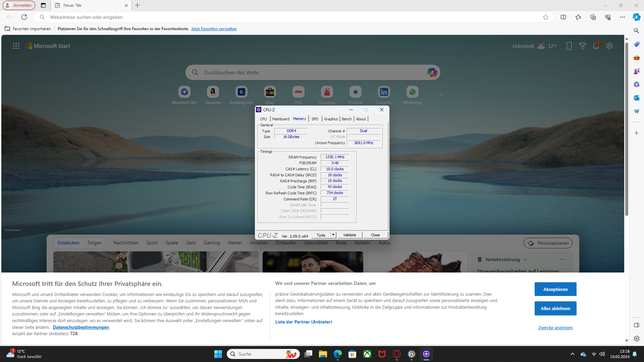Click the Akzeptieren cookie button

tap(555, 289)
